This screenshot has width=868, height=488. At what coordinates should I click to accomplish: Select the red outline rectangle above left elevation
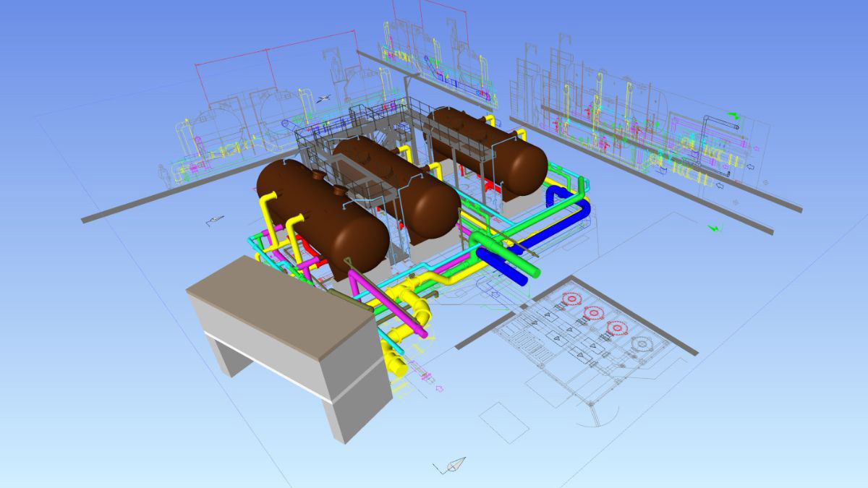pyautogui.click(x=275, y=48)
